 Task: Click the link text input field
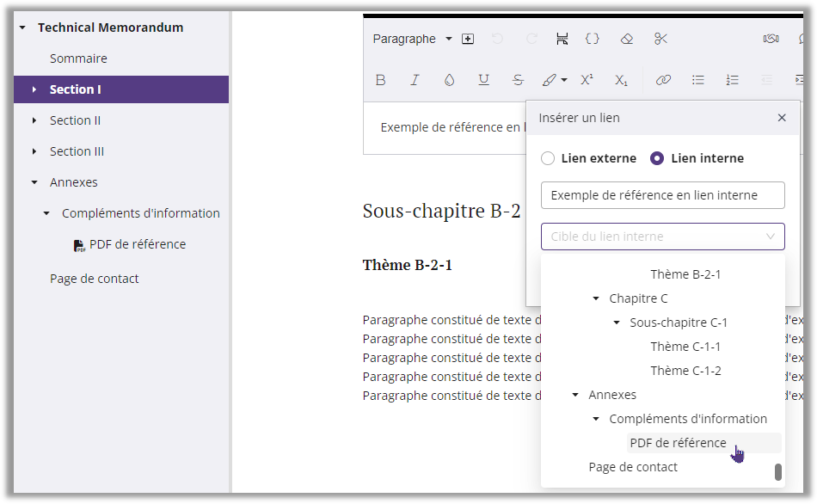[662, 195]
